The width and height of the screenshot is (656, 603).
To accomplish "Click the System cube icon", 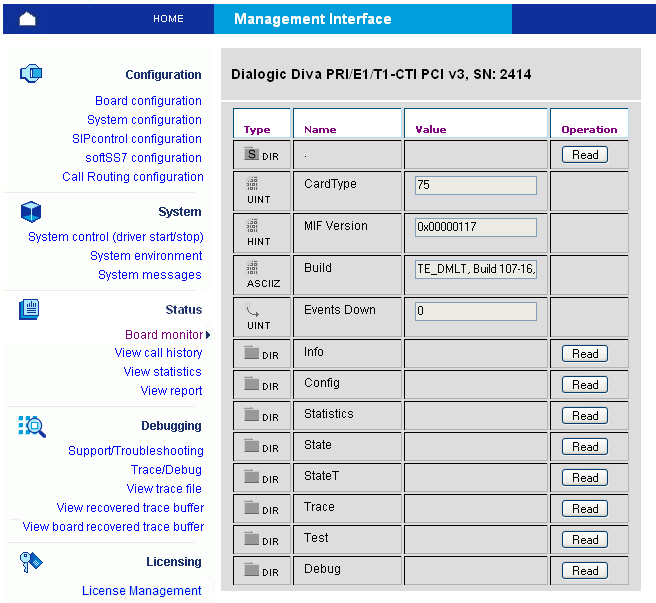I will coord(31,212).
